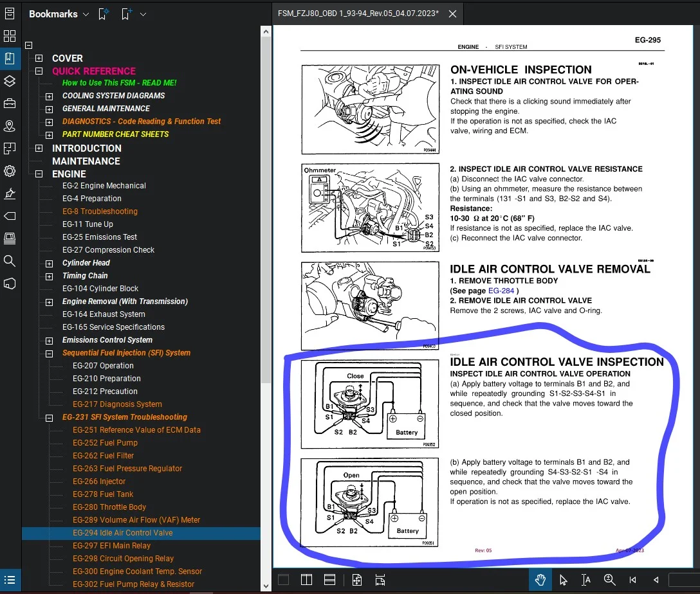Image resolution: width=700 pixels, height=594 pixels.
Task: Click bookmarks scrollbar down arrow
Action: tap(266, 586)
